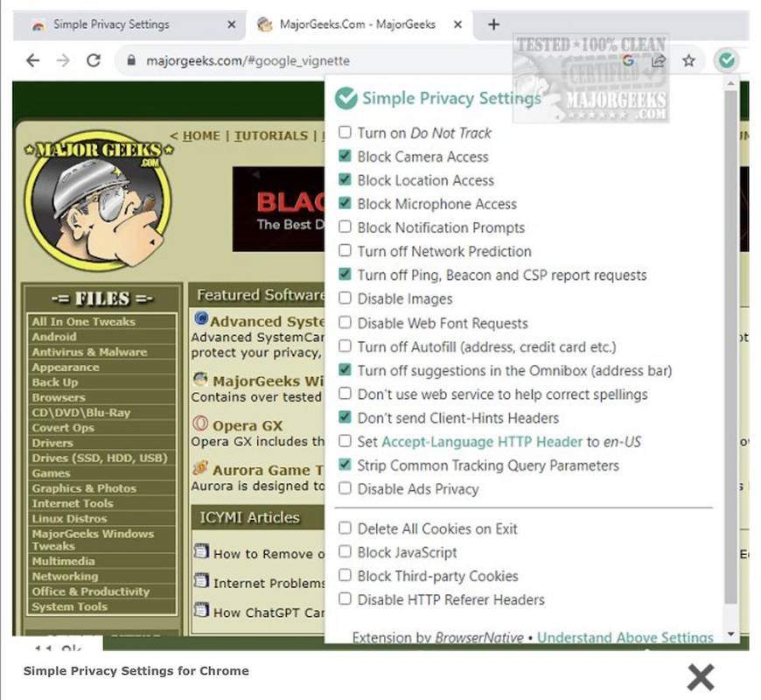Check Delete All Cookies on Exit
The height and width of the screenshot is (700, 761).
[x=345, y=528]
